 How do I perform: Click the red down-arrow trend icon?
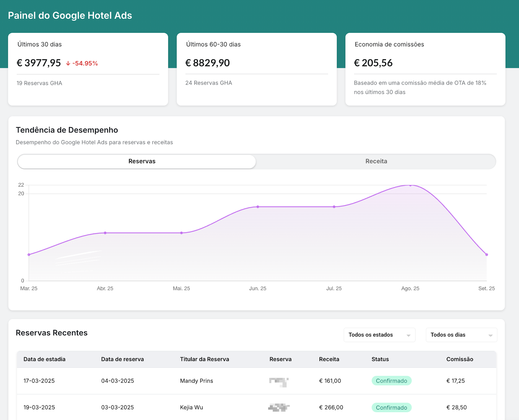[x=68, y=63]
